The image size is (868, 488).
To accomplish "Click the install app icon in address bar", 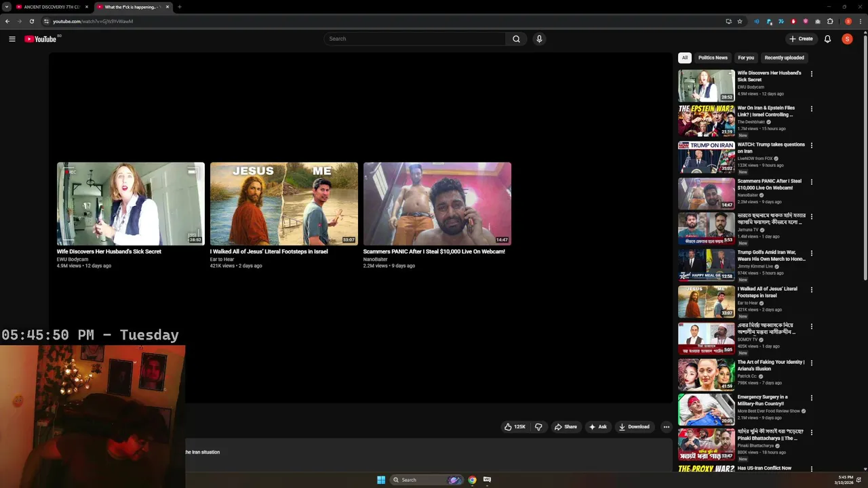I will (x=728, y=21).
